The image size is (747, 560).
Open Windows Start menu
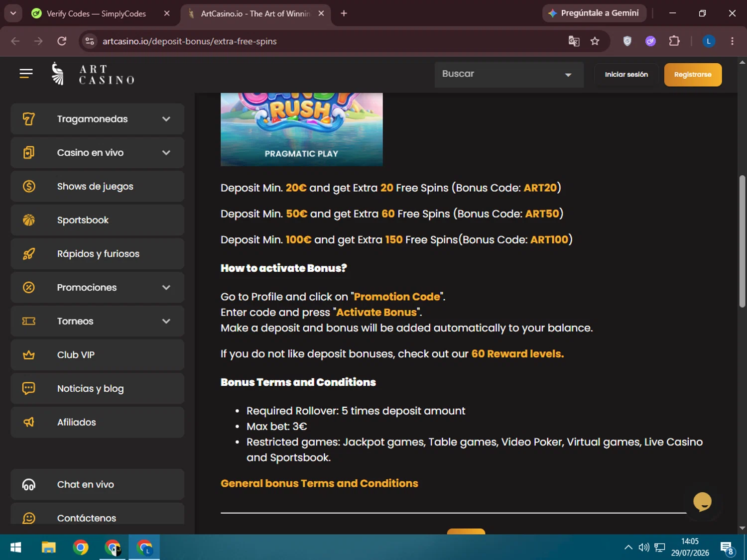click(x=15, y=548)
